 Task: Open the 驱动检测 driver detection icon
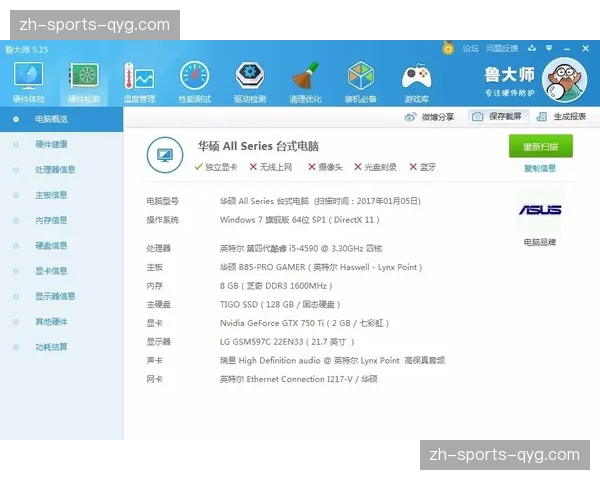coord(249,82)
